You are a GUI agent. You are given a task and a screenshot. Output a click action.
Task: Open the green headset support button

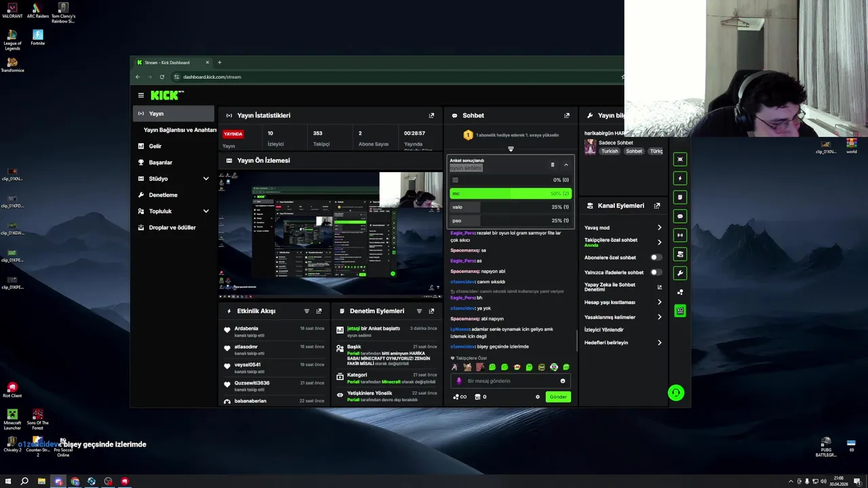(675, 393)
